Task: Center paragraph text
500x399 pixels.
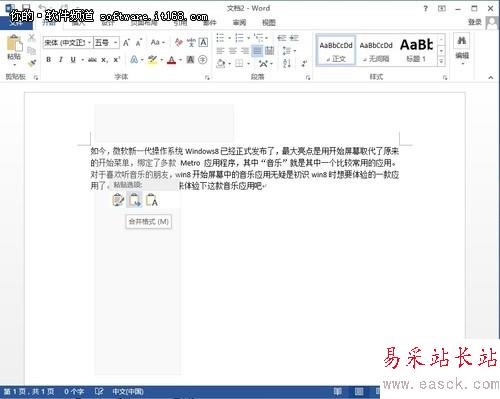Action: tap(233, 51)
